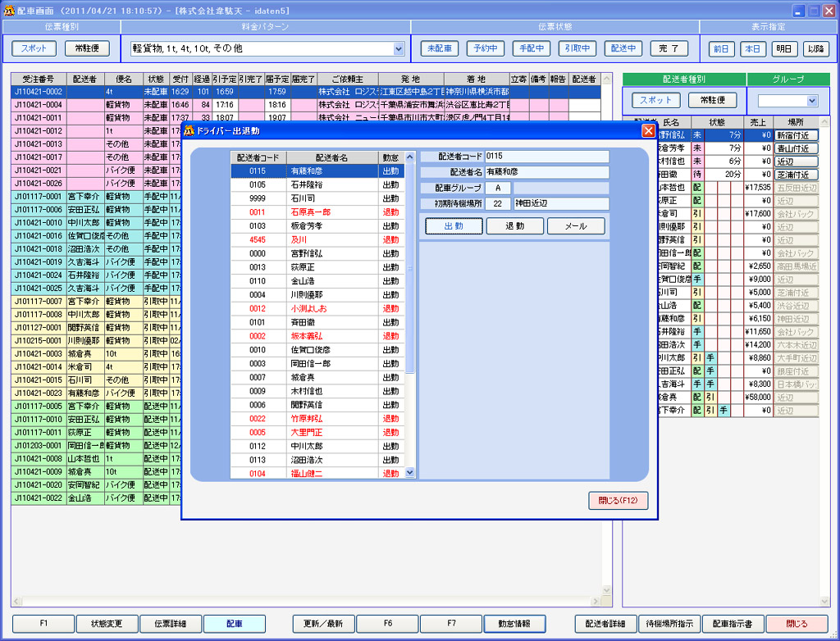Toggle the 明日 display filter
This screenshot has height=641, width=840.
coord(784,48)
